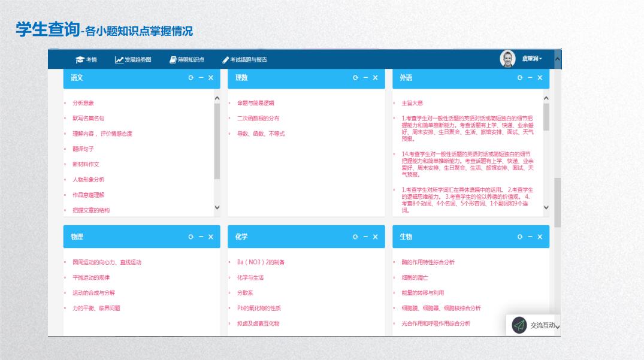
Task: Click the user avatar photo
Action: coord(507,59)
